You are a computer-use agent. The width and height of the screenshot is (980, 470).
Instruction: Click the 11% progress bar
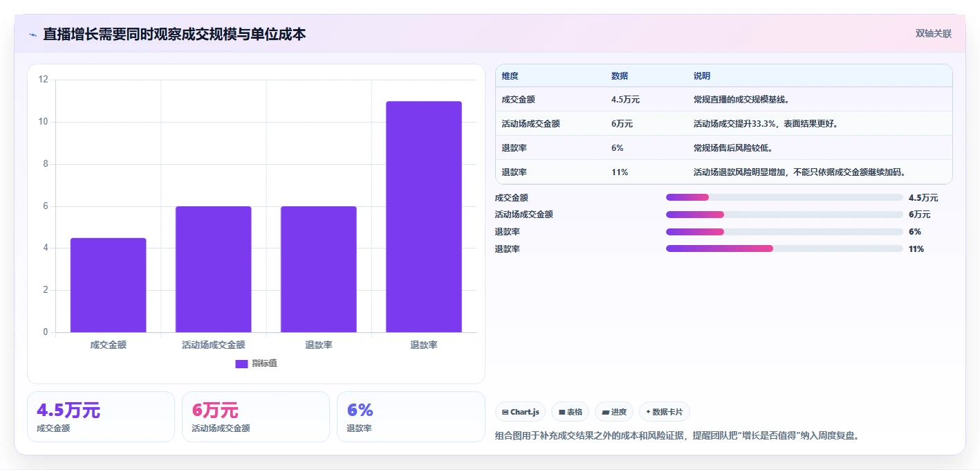(x=784, y=248)
